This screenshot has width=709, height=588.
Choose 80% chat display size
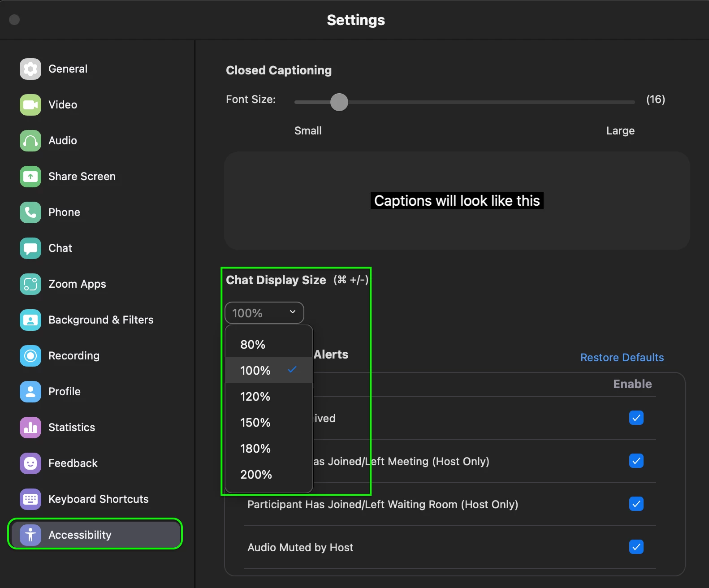point(269,345)
